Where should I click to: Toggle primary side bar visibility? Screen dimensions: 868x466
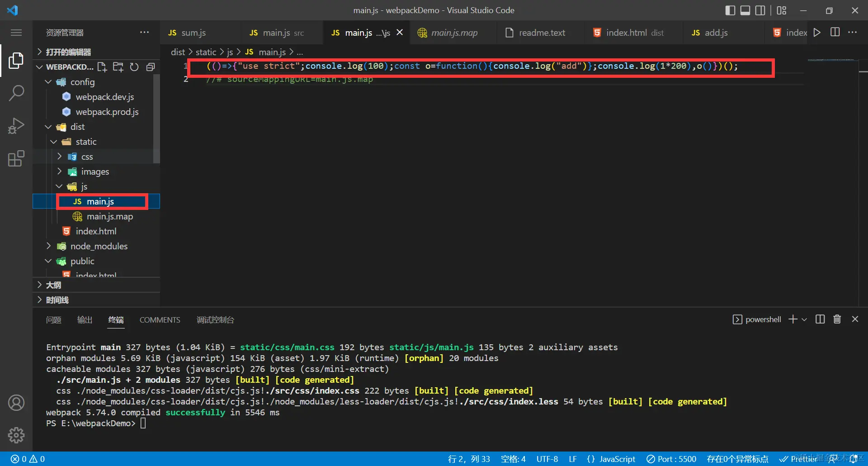[x=730, y=10]
